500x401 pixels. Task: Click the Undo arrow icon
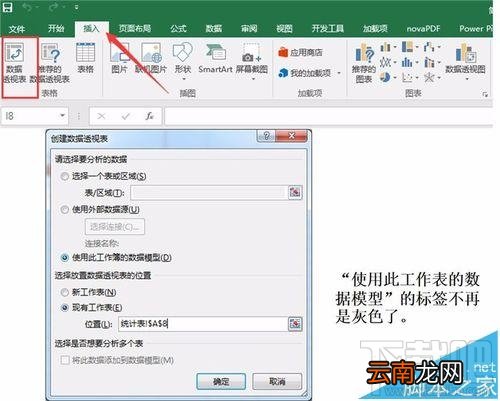point(27,7)
